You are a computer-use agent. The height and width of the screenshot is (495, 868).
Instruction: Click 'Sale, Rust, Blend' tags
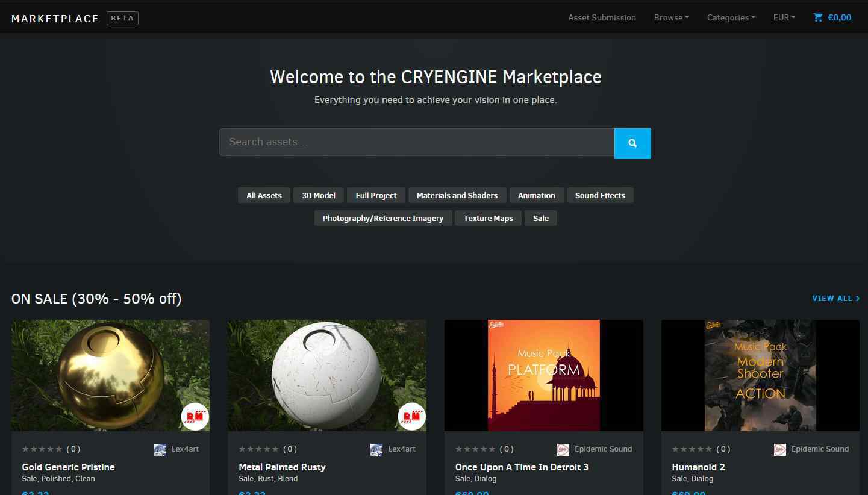pos(268,479)
